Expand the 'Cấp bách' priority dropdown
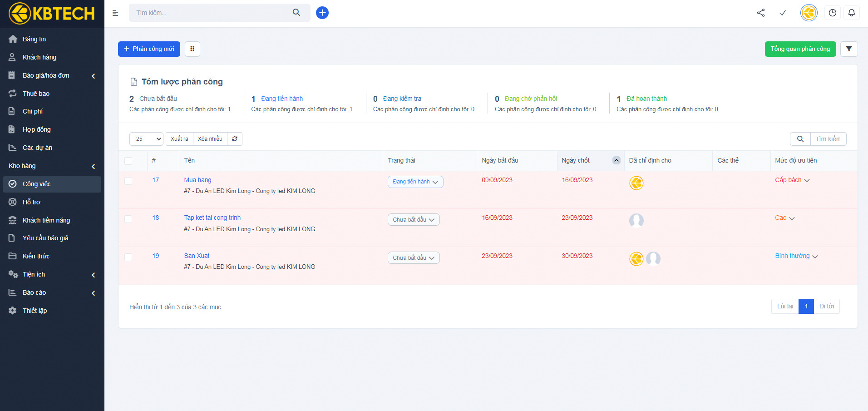868x411 pixels. (x=792, y=180)
